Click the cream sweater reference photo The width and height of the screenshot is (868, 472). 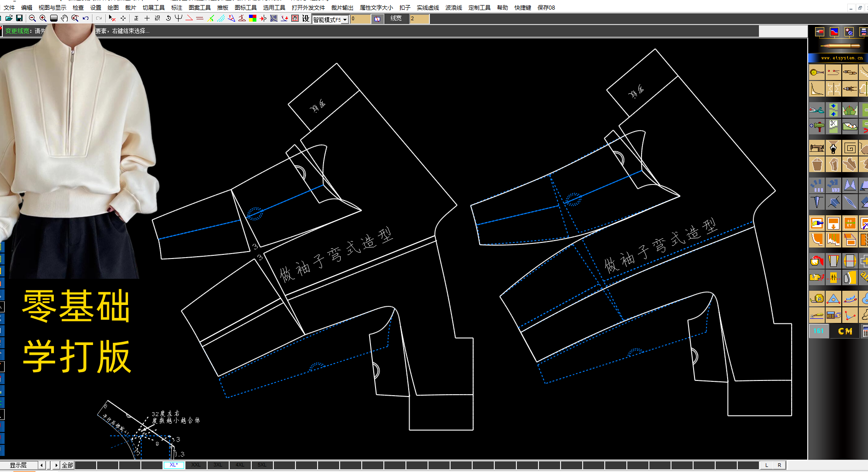pyautogui.click(x=78, y=152)
